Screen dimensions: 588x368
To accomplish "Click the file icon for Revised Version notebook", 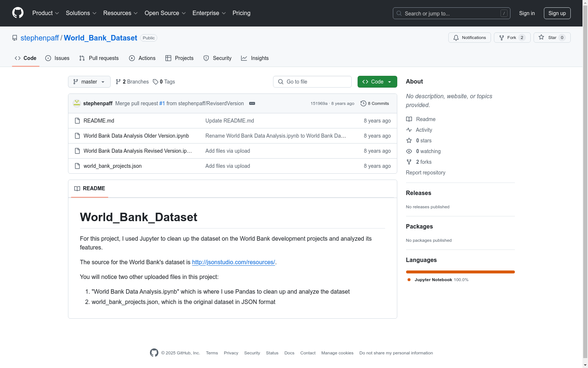I will click(77, 151).
